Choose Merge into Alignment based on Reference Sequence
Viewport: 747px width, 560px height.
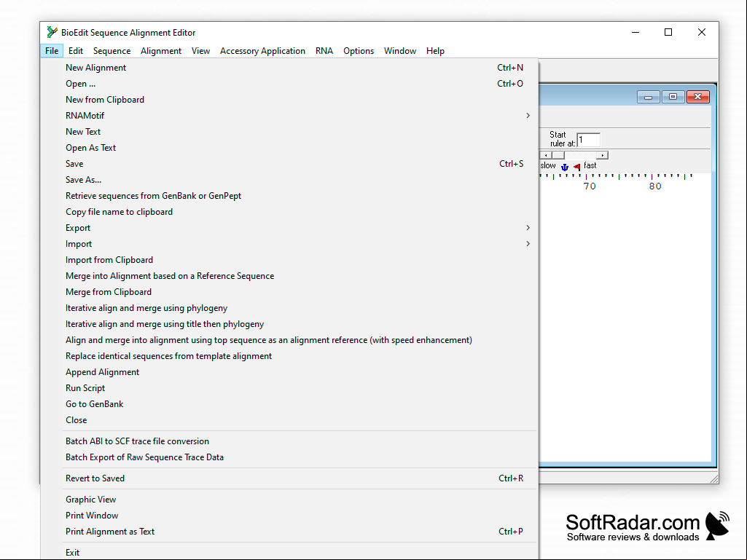(289, 276)
